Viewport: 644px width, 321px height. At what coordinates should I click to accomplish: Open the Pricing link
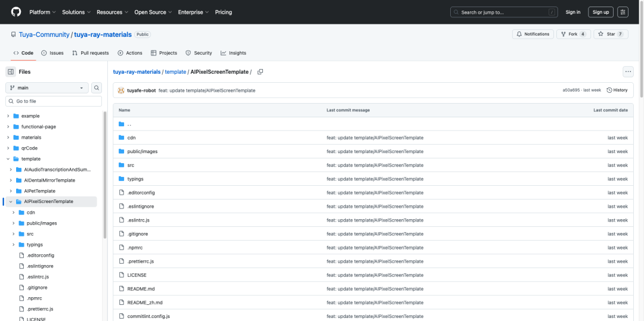point(224,12)
